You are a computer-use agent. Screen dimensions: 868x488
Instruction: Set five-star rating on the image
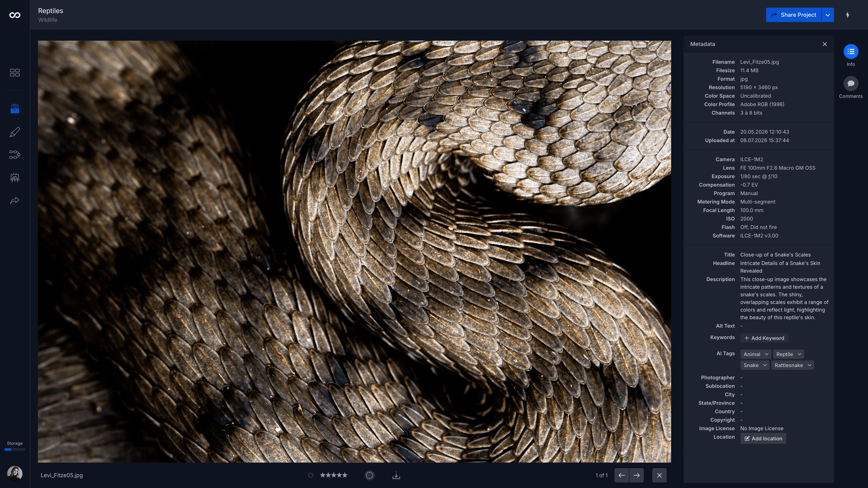coord(344,475)
